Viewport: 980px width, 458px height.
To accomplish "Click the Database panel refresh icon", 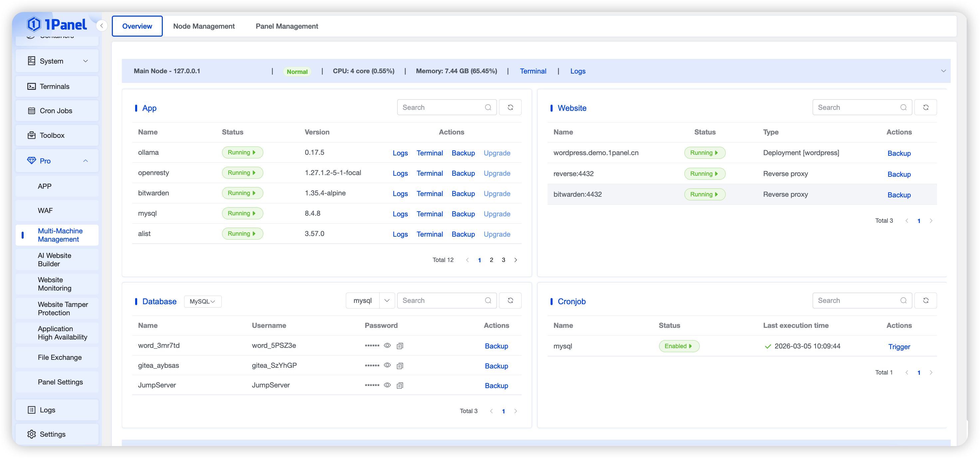I will click(510, 301).
